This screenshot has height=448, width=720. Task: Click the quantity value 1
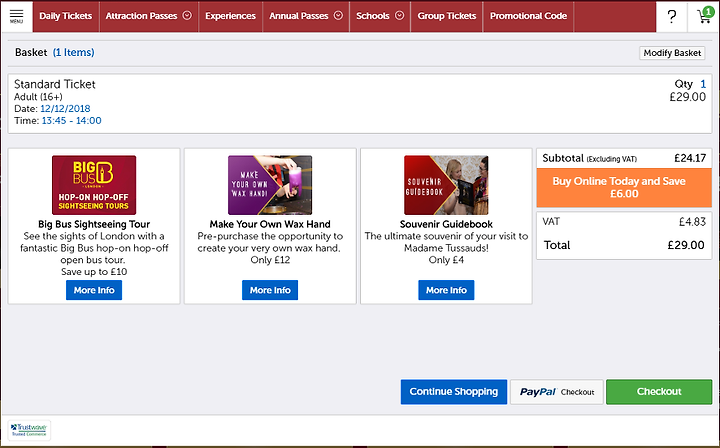[703, 84]
